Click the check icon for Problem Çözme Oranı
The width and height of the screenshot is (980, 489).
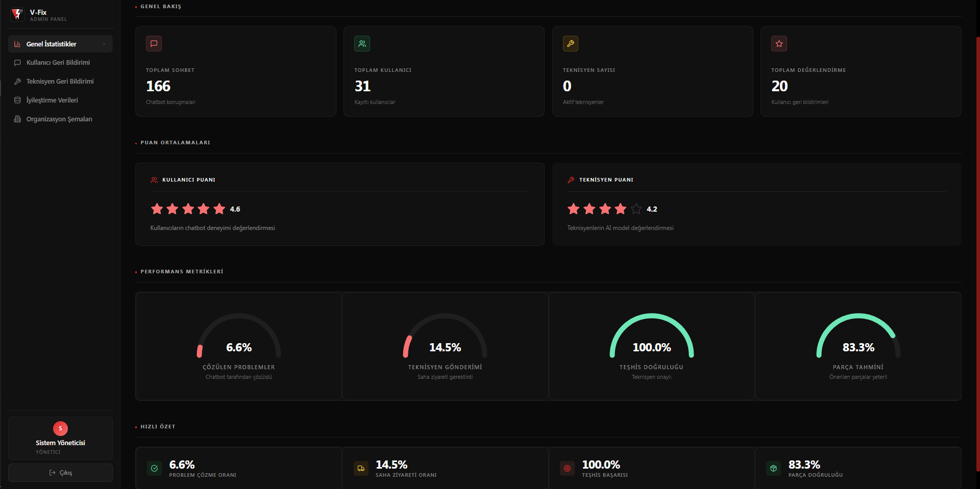(155, 468)
